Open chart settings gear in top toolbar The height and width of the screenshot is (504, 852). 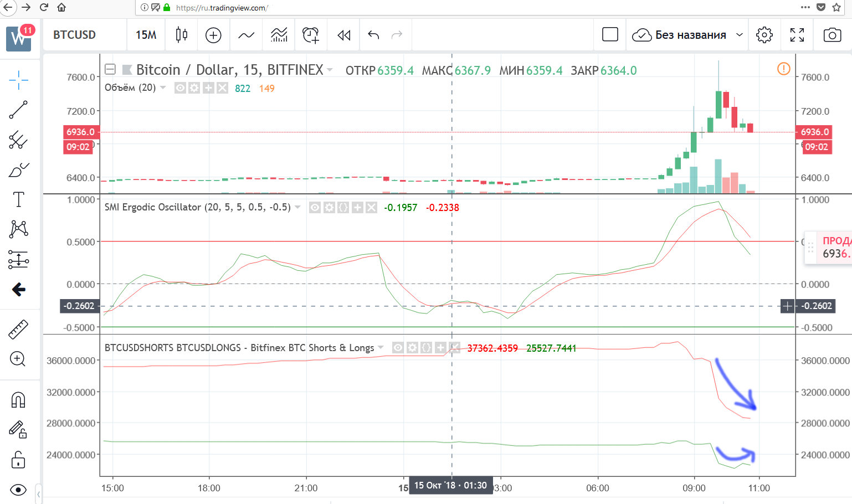click(x=764, y=35)
